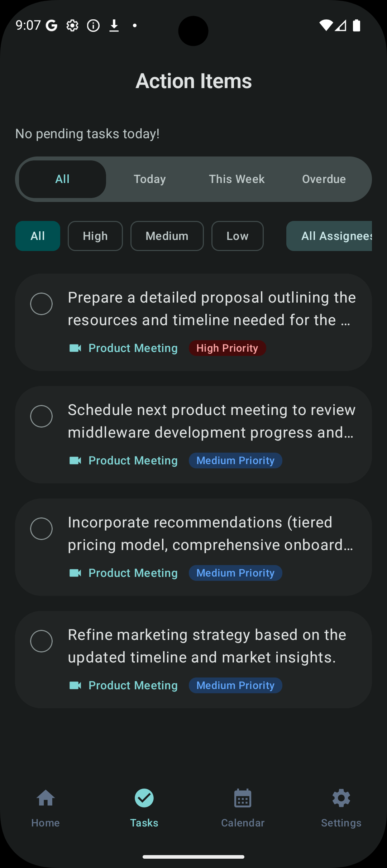Mark the proposal task as complete
Image resolution: width=387 pixels, height=868 pixels.
pyautogui.click(x=41, y=304)
